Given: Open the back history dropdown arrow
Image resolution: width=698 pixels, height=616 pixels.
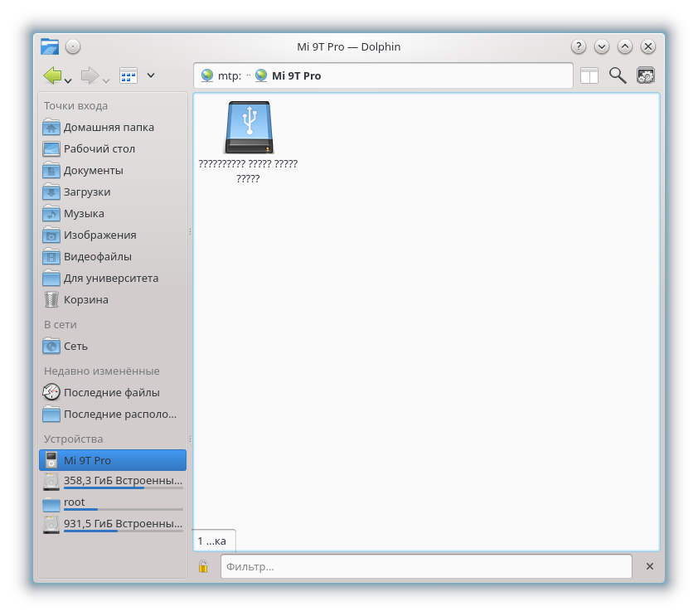Looking at the screenshot, I should point(68,80).
